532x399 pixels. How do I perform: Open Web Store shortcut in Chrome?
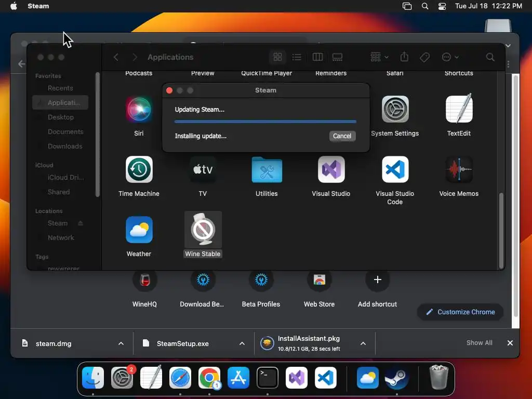[x=320, y=289]
